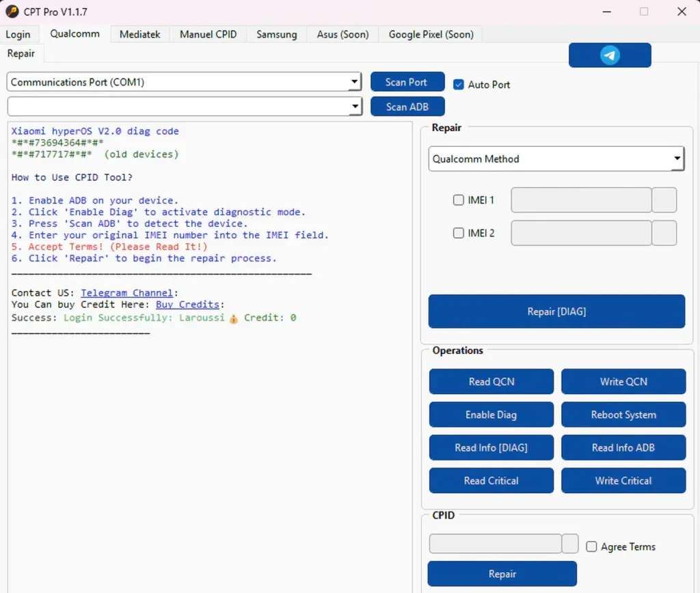Enable the IMEI 1 checkbox
Viewport: 700px width, 593px height.
pyautogui.click(x=459, y=200)
